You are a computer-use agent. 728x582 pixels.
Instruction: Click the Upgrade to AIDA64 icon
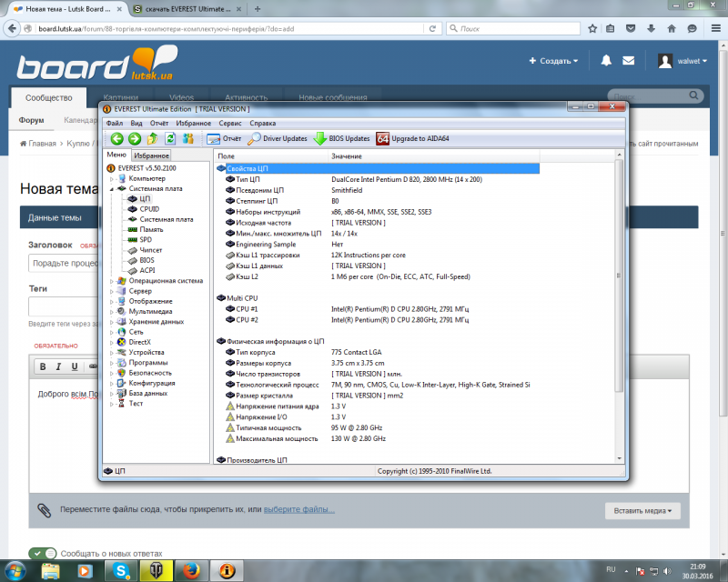(383, 139)
